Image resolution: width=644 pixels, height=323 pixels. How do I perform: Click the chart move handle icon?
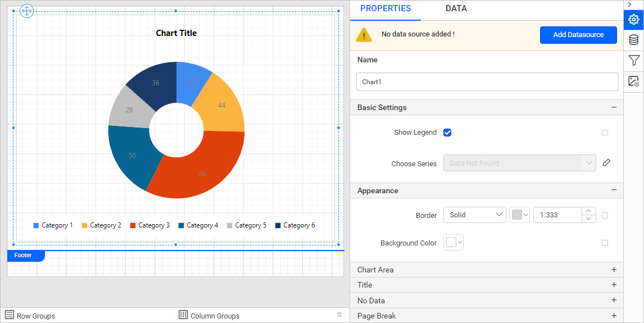point(27,11)
